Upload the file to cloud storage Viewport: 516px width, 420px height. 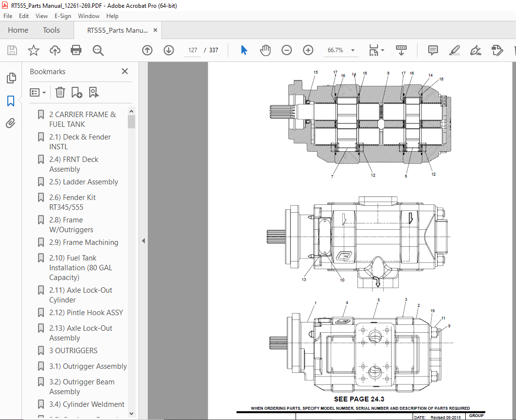[x=55, y=50]
